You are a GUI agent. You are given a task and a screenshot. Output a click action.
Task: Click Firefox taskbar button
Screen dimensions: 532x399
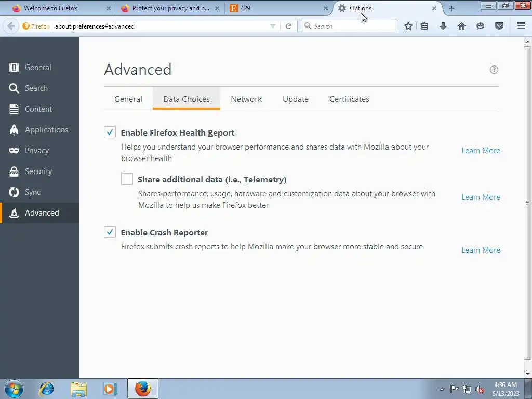[x=143, y=389]
